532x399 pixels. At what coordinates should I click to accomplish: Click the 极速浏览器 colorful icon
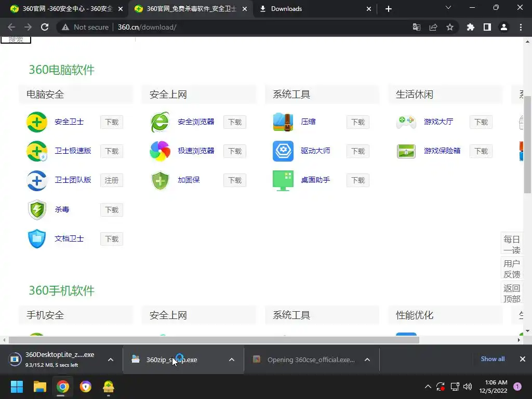tap(160, 151)
